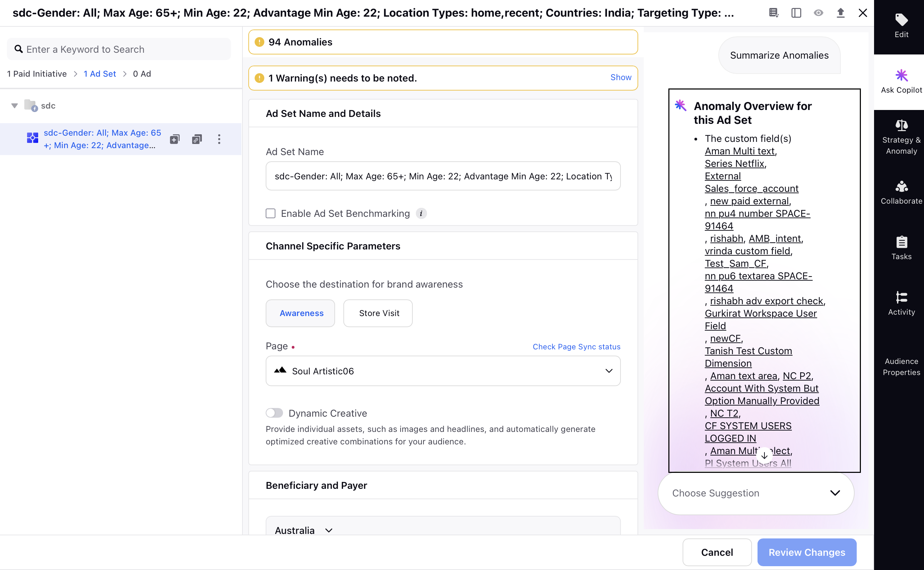Open the Page dropdown Soul Artistic06
924x570 pixels.
(x=443, y=371)
